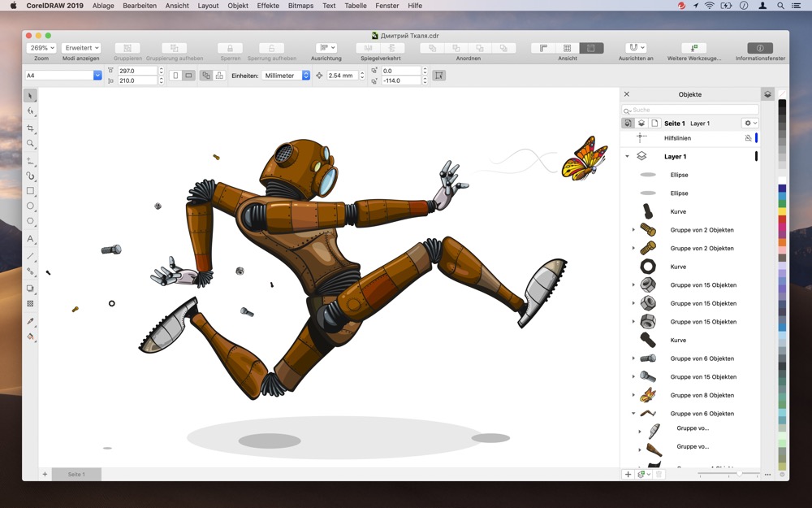
Task: Select the Polygon tool
Action: point(30,221)
